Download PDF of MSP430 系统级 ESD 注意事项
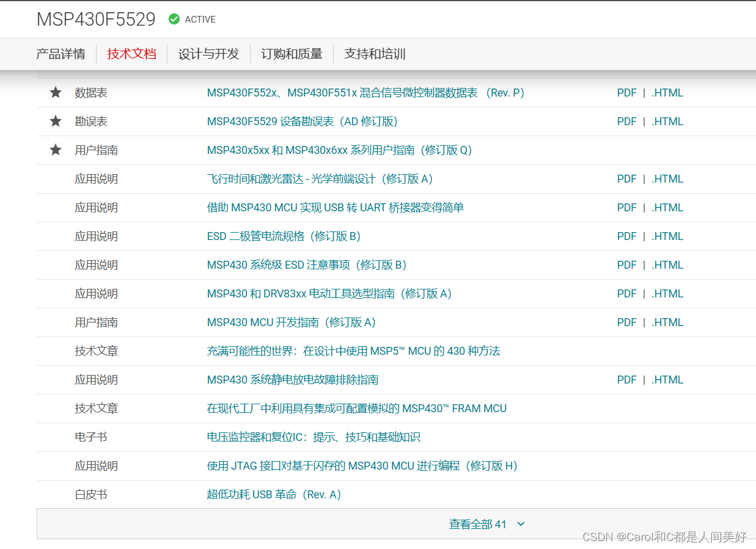756x549 pixels. 626,265
